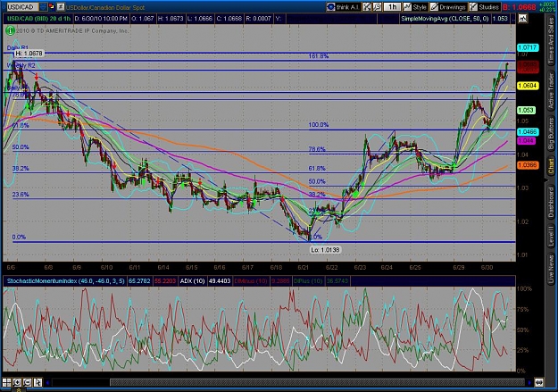
Task: Click the 65.2782 SMI value
Action: pyautogui.click(x=139, y=281)
